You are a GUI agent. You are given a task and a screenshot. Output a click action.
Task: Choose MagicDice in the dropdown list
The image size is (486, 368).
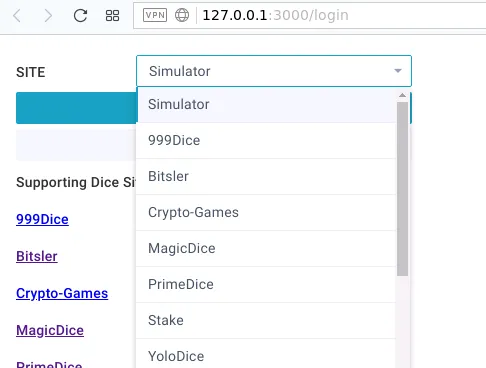pos(266,248)
